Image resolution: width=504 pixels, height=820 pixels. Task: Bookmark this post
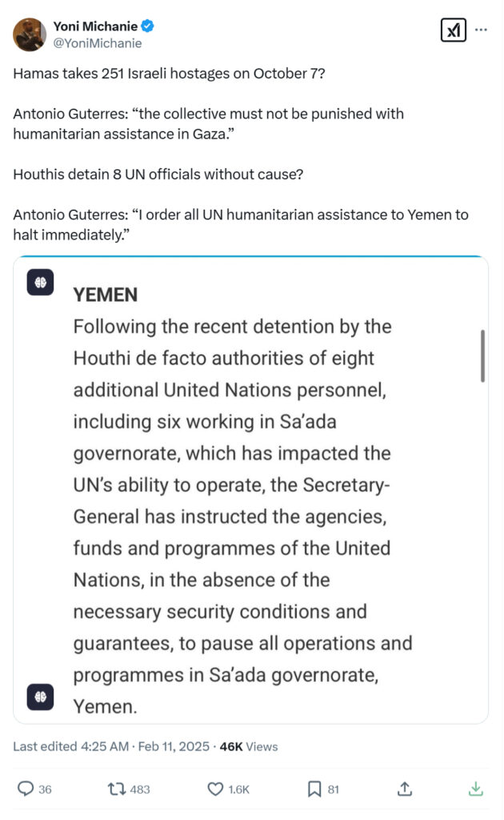[314, 789]
